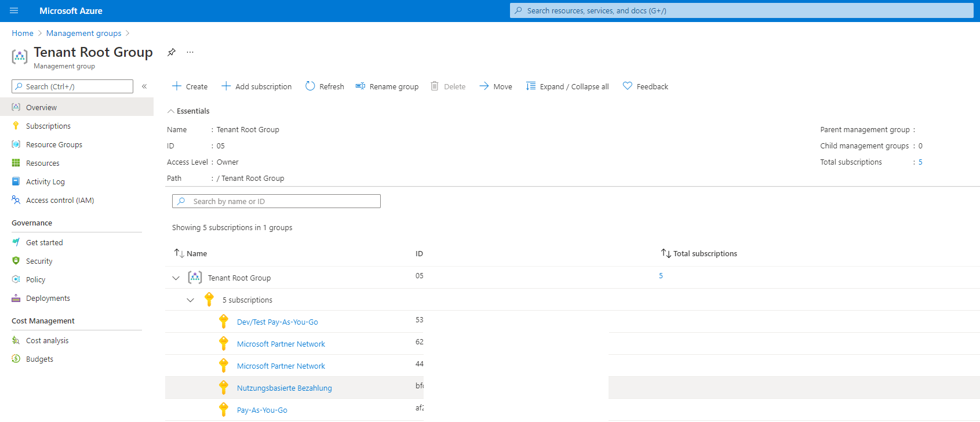Viewport: 980px width, 422px height.
Task: Click the Budgets label
Action: click(x=39, y=359)
